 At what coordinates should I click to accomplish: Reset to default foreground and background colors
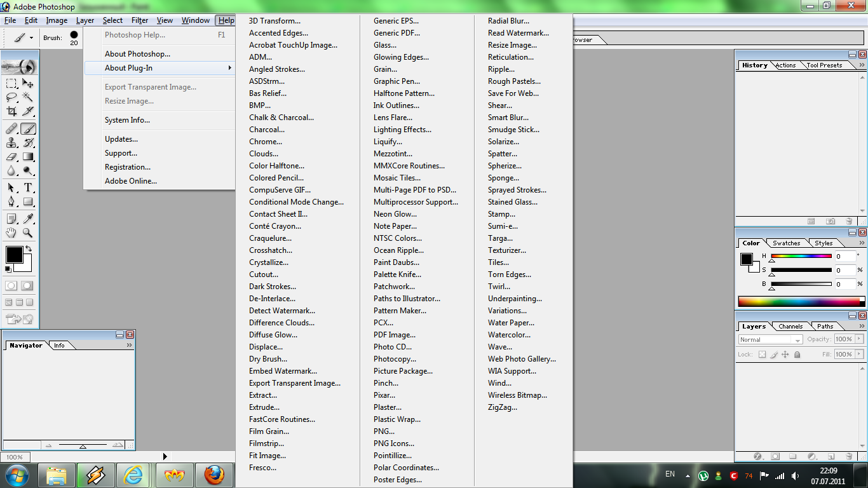pos(8,269)
